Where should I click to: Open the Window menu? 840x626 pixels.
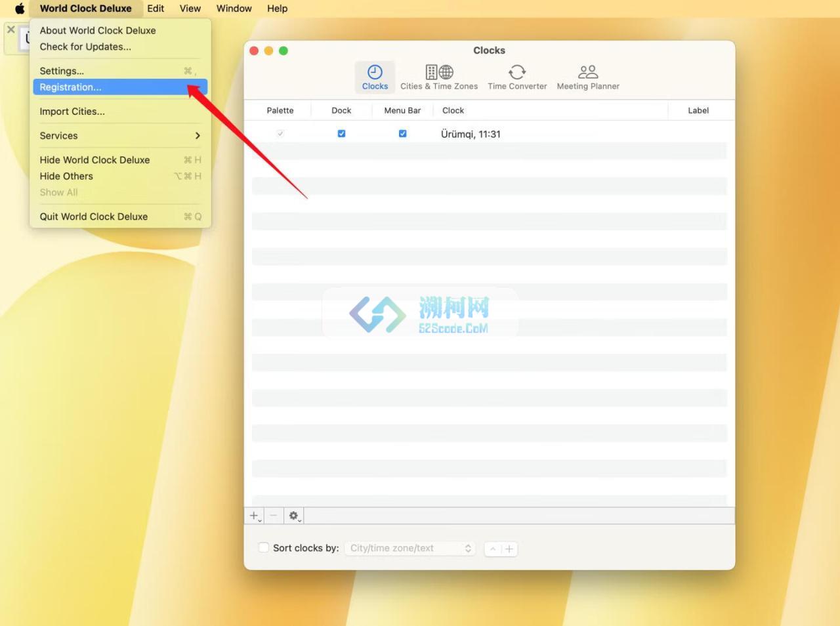pos(234,9)
